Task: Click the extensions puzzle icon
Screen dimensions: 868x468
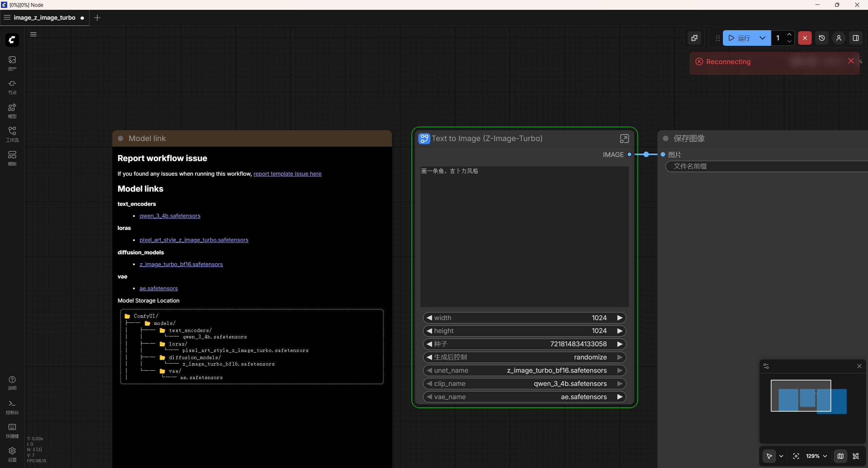Action: click(x=694, y=38)
